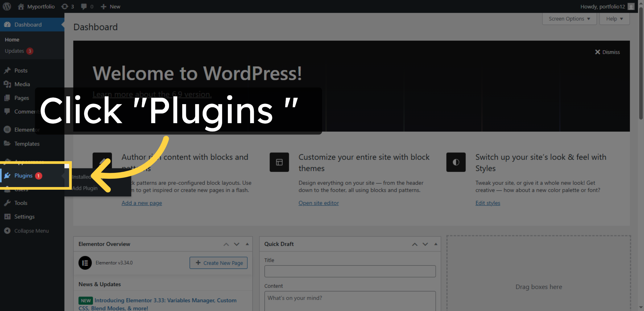644x311 pixels.
Task: Click the Create New Page button
Action: pos(218,263)
